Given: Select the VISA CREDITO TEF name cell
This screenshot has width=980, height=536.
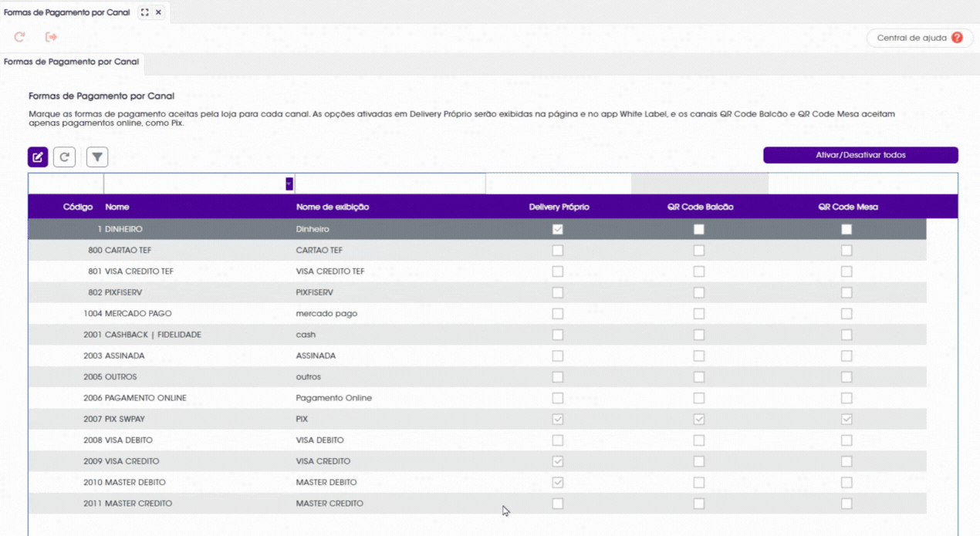Looking at the screenshot, I should tap(139, 271).
